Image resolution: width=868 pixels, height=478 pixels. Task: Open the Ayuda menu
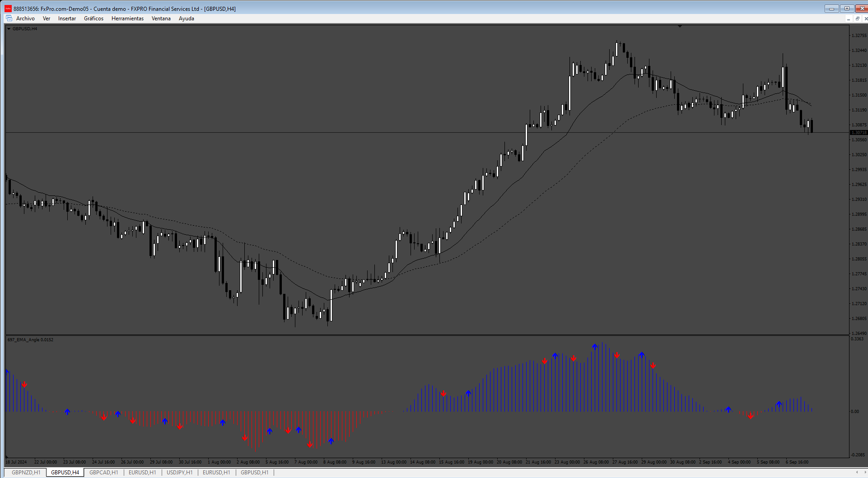(186, 19)
